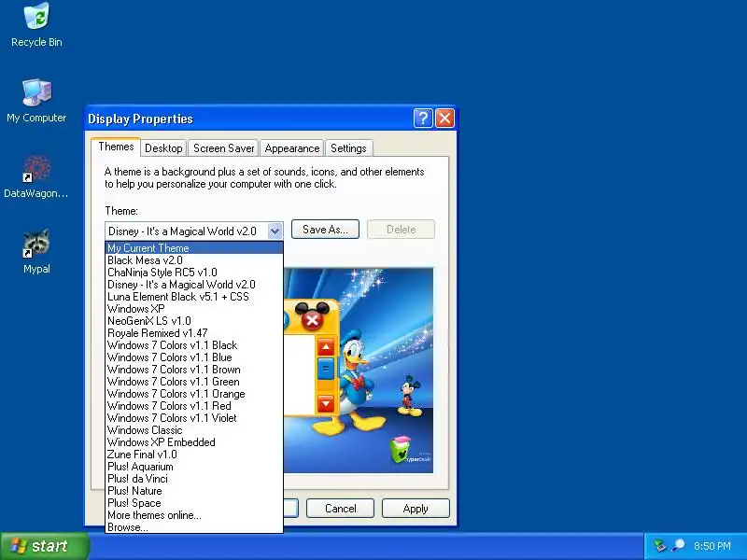Switch to the Desktop tab

(163, 148)
